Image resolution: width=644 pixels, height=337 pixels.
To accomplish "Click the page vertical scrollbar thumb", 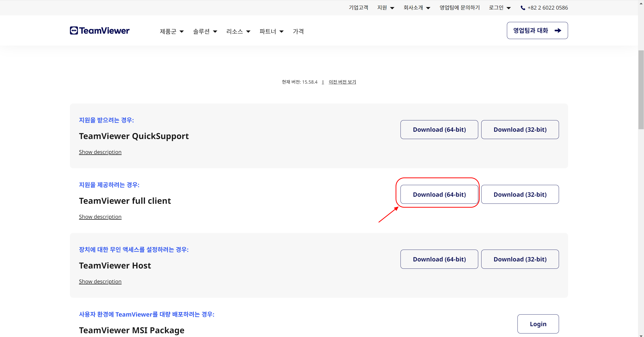I will 641,89.
